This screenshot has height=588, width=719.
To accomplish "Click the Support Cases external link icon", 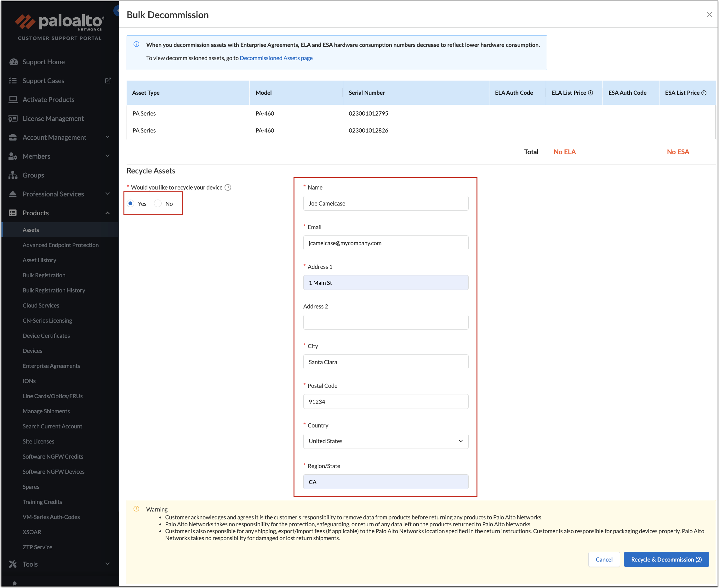I will [x=108, y=81].
